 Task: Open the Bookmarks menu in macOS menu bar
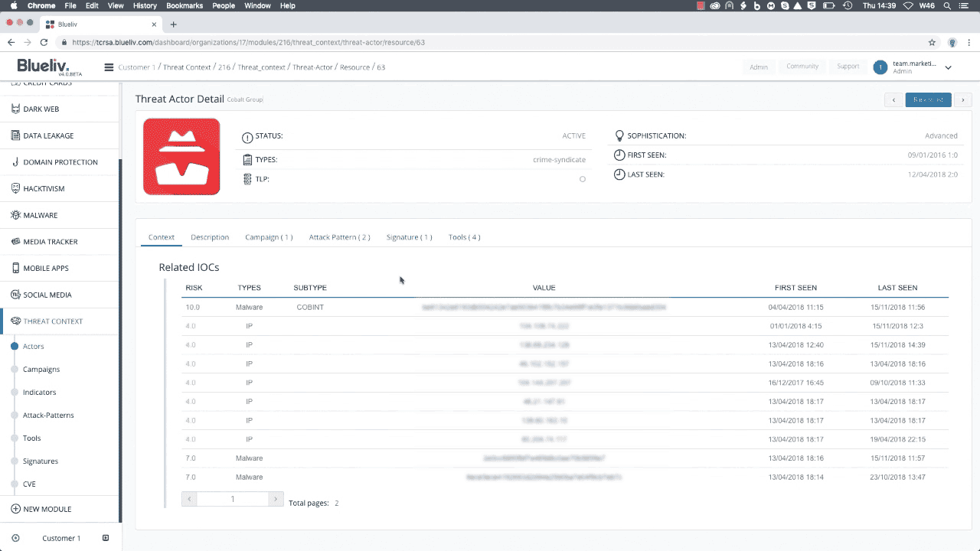click(x=183, y=5)
